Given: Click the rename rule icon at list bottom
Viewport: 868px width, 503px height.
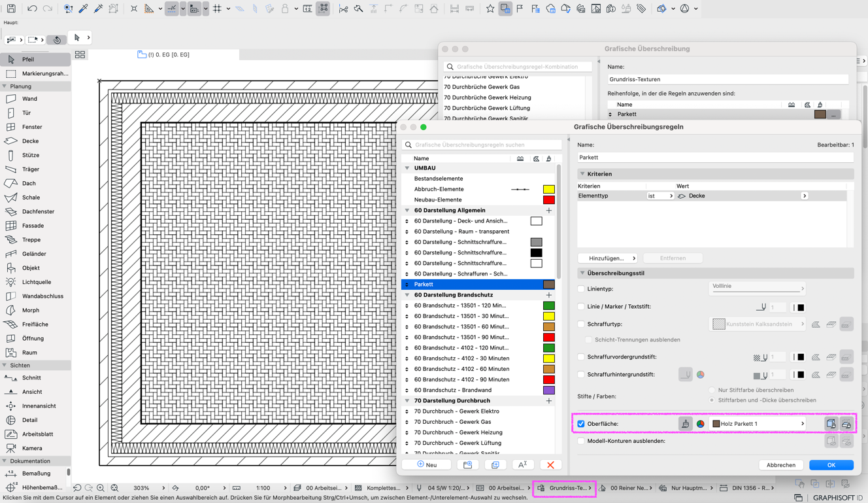Looking at the screenshot, I should (x=523, y=465).
